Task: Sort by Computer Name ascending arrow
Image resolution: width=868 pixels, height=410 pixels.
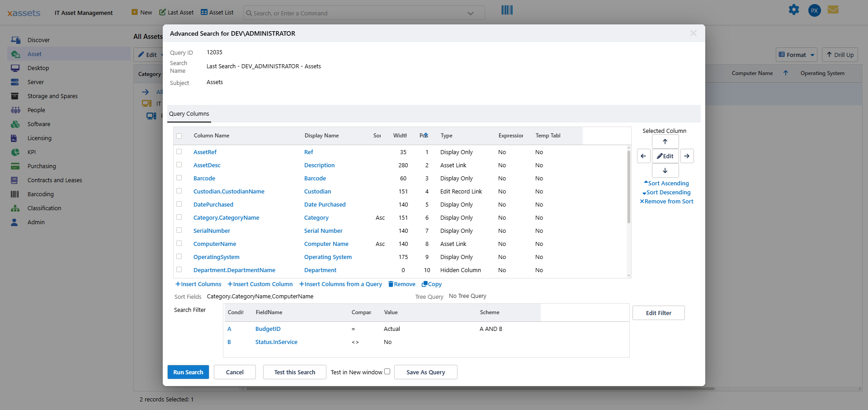Action: coord(786,73)
